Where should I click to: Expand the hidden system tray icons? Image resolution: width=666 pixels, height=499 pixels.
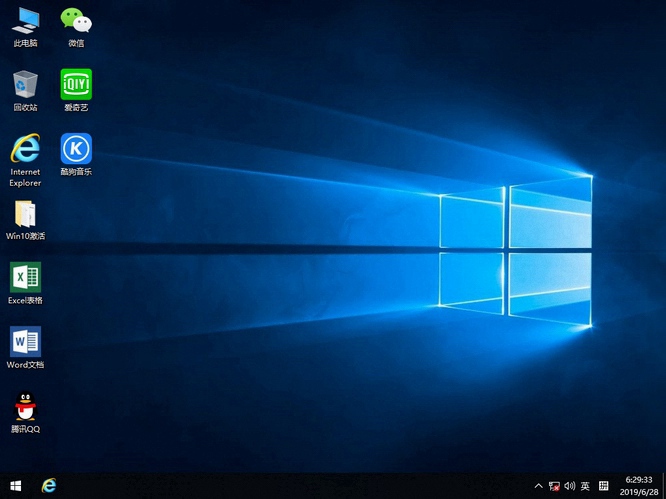coord(539,487)
